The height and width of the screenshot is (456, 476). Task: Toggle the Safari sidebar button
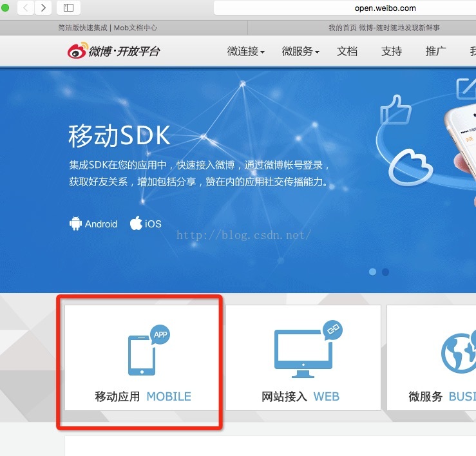tap(69, 8)
